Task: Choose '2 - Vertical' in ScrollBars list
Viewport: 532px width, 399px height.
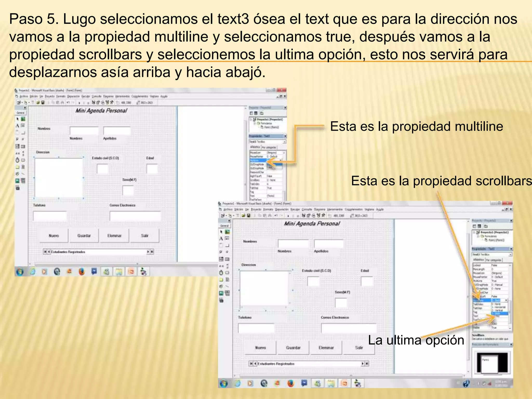Action: pyautogui.click(x=499, y=310)
